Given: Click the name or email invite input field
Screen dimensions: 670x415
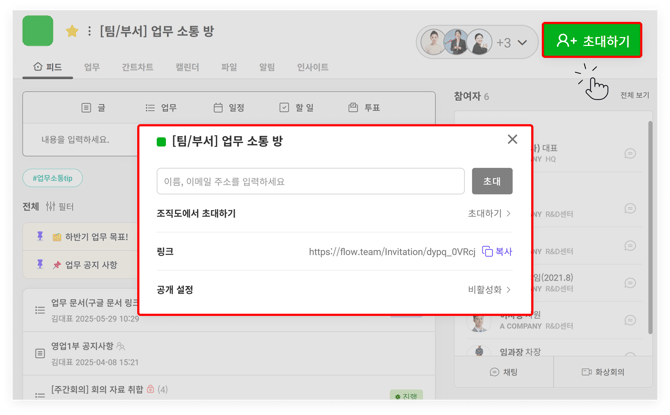Looking at the screenshot, I should pos(310,181).
